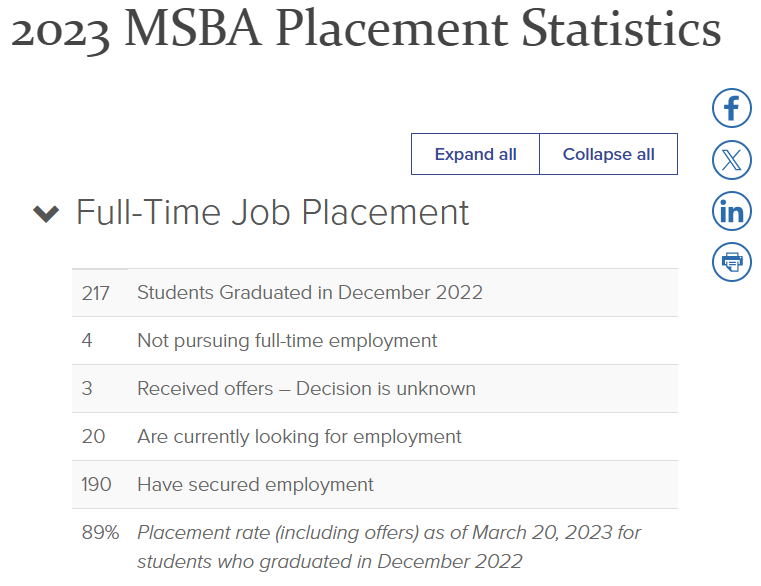The image size is (761, 586).
Task: Select the Students Graduated in December 2022 row
Action: [375, 293]
